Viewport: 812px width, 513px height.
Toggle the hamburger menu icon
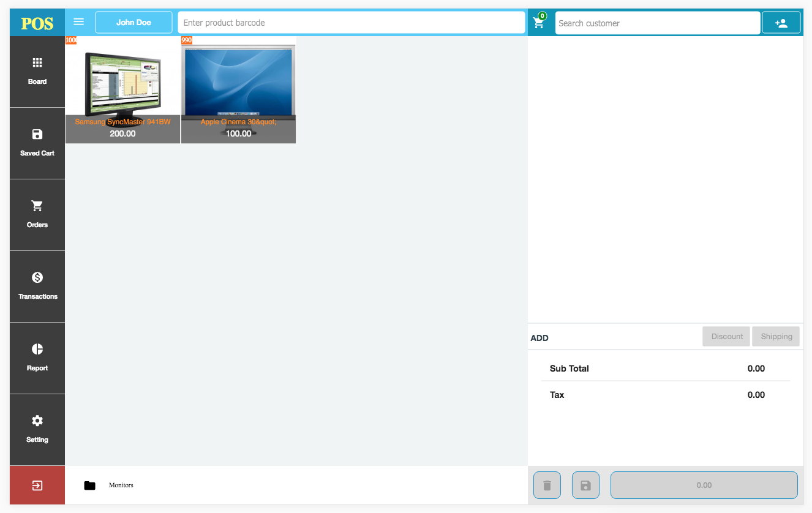[79, 22]
